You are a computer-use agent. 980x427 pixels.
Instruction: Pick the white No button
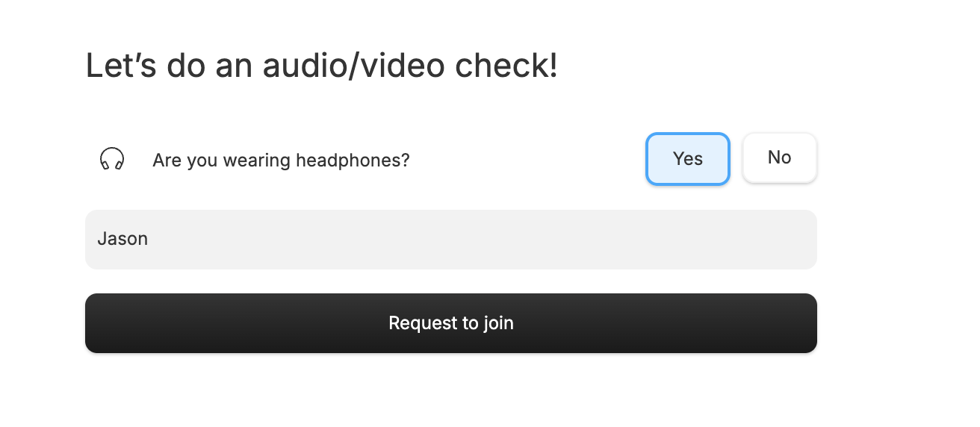click(x=779, y=158)
